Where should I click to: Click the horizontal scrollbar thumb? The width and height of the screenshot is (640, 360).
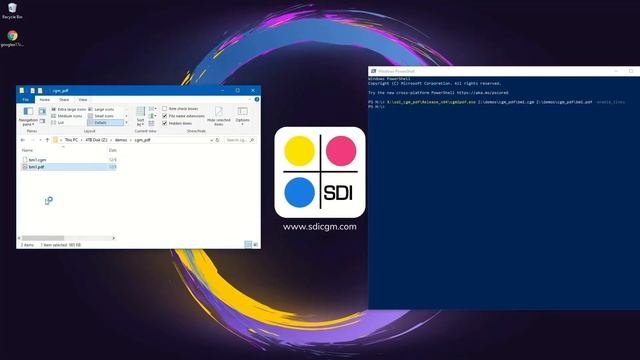(x=43, y=238)
